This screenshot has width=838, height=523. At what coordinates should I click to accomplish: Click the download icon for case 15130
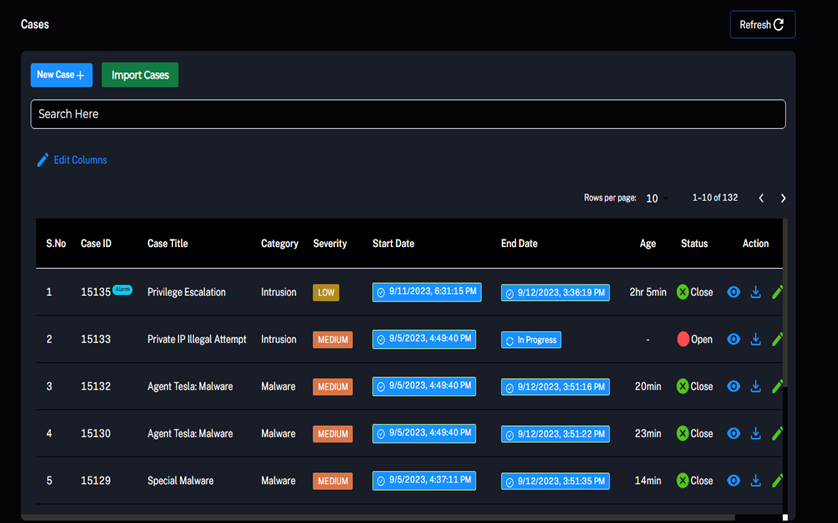756,434
